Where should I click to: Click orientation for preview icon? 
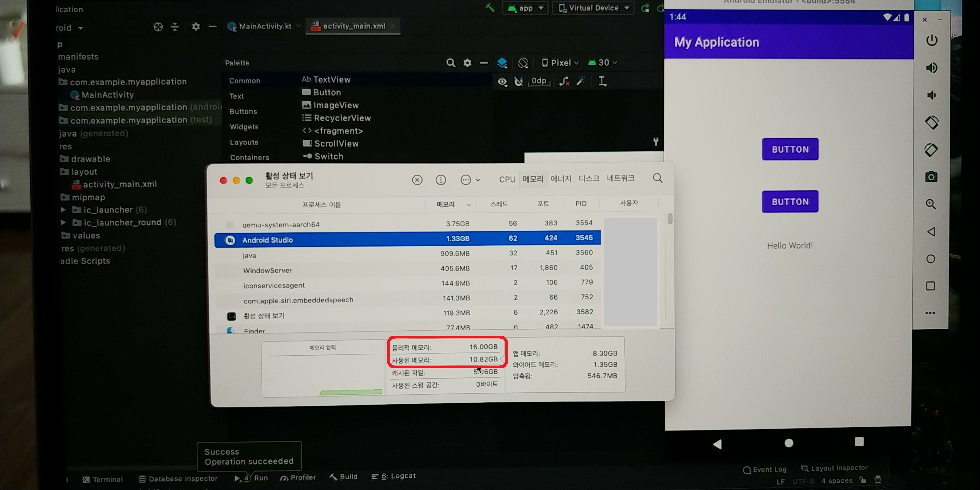click(x=523, y=63)
